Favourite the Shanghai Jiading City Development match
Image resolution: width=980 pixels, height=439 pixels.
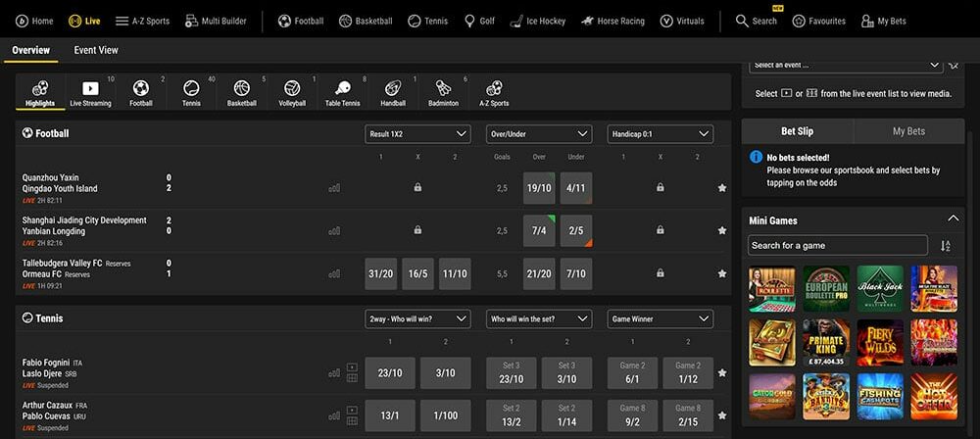pos(722,230)
